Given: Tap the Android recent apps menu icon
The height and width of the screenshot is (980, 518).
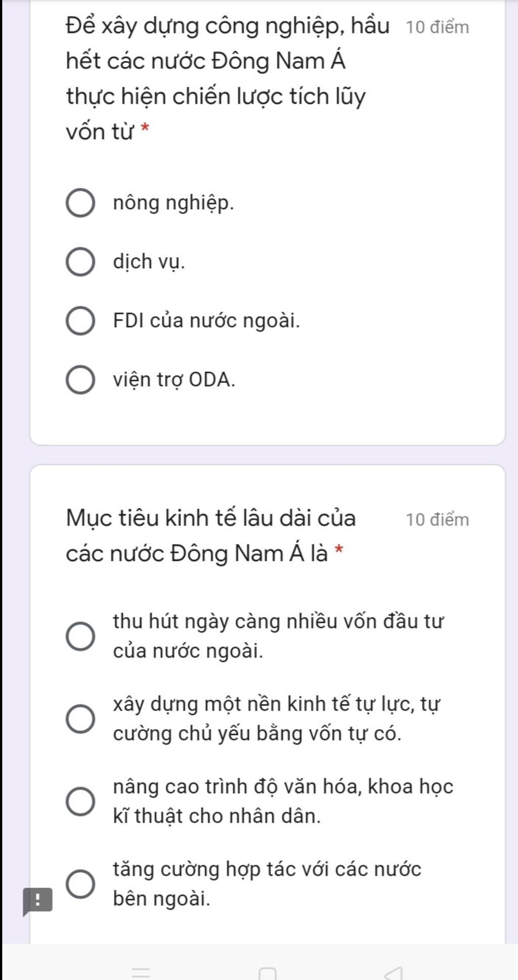Looking at the screenshot, I should tap(141, 971).
